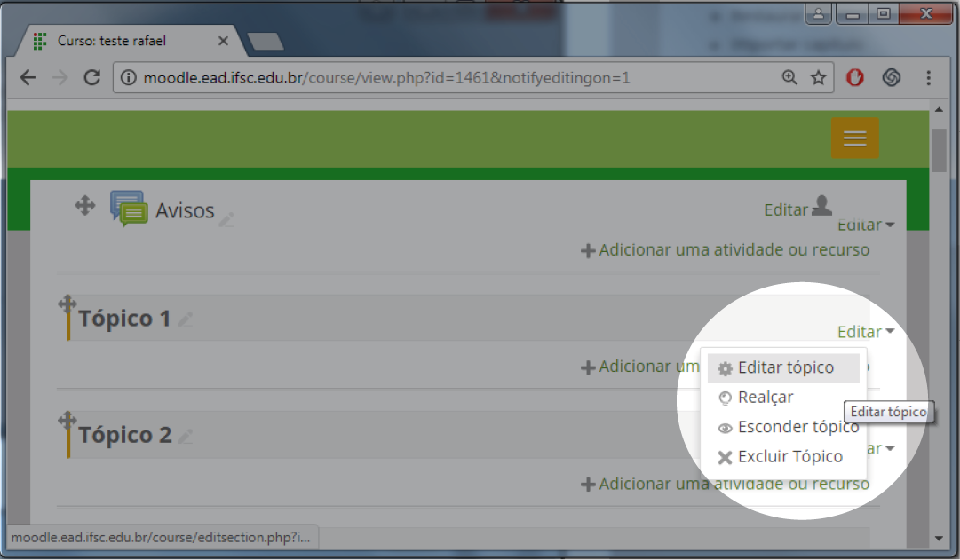Click the pencil icon next to Tópico 1

(185, 319)
